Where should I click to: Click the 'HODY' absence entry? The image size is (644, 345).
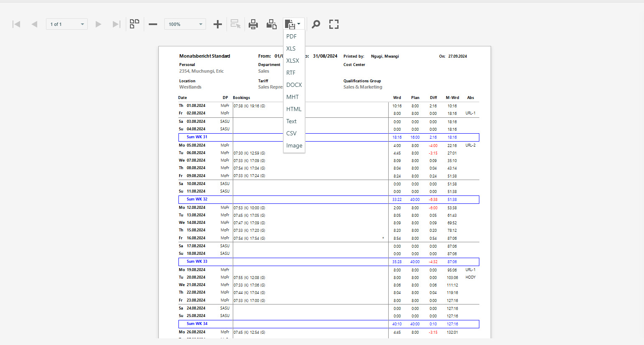(471, 277)
